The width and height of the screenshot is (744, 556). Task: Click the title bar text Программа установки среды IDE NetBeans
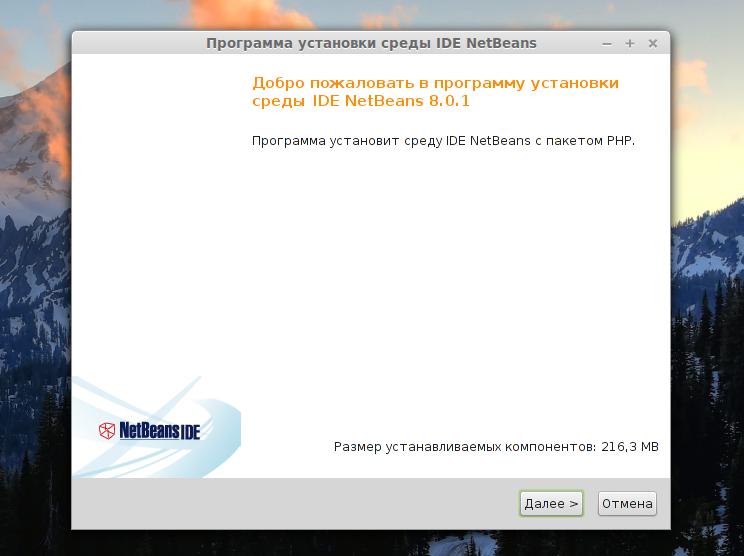[371, 43]
